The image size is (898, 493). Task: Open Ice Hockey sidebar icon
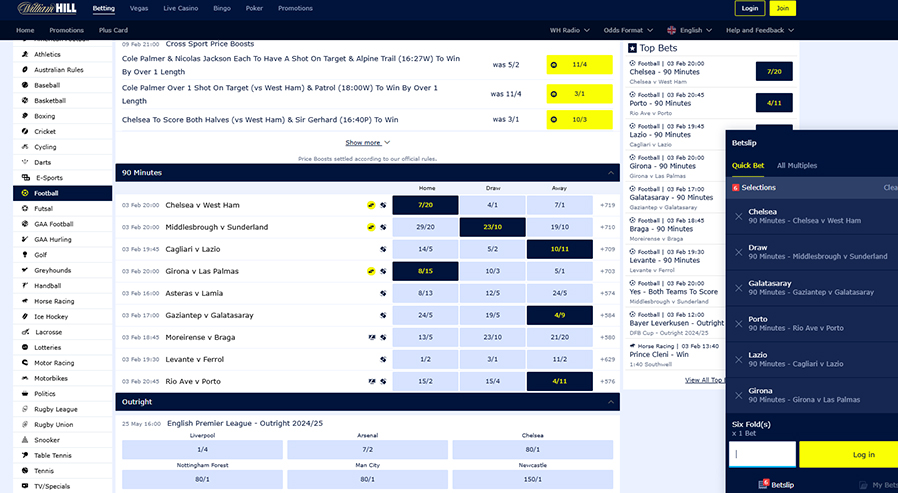pyautogui.click(x=25, y=317)
